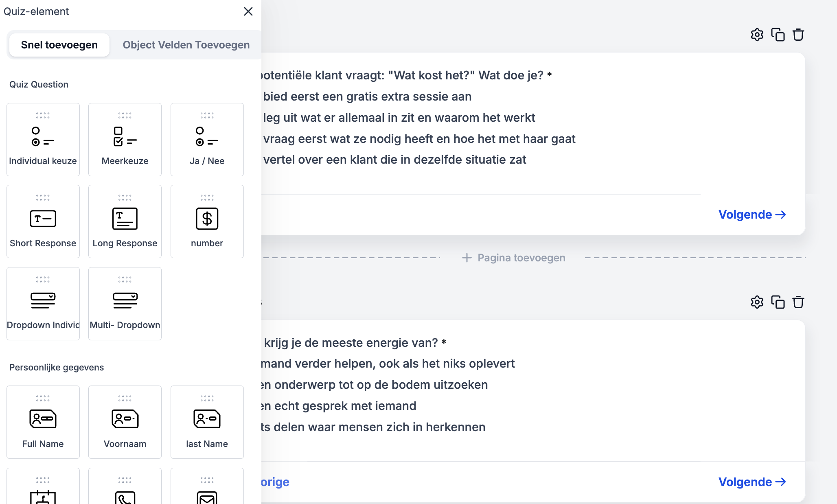This screenshot has width=837, height=504.
Task: Open settings gear for the "Wat kost het?" page
Action: 757,35
